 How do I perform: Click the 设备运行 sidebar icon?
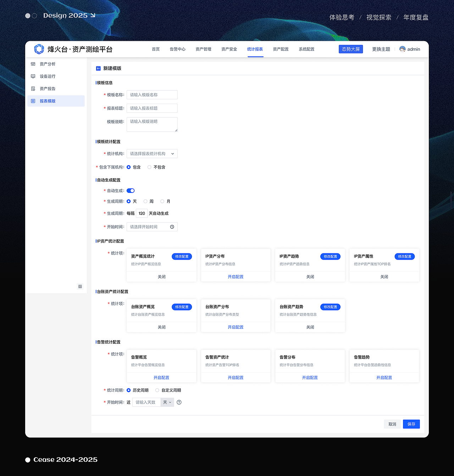coord(33,76)
